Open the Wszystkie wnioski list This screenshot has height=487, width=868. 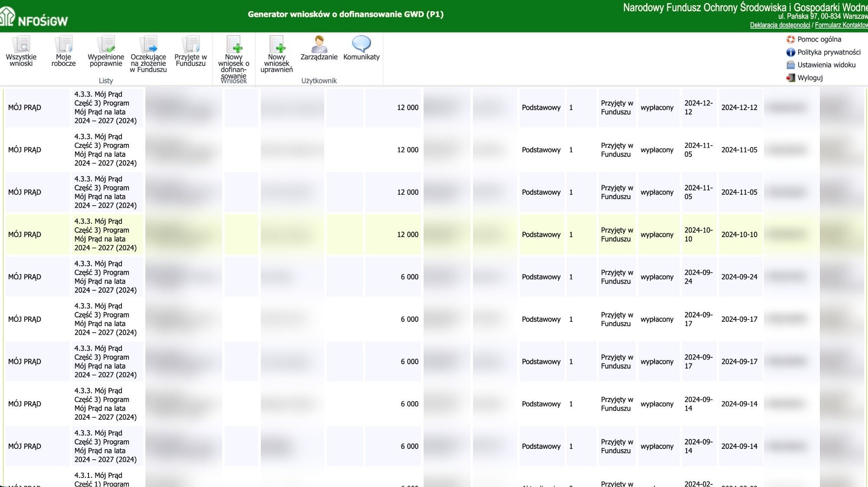21,51
